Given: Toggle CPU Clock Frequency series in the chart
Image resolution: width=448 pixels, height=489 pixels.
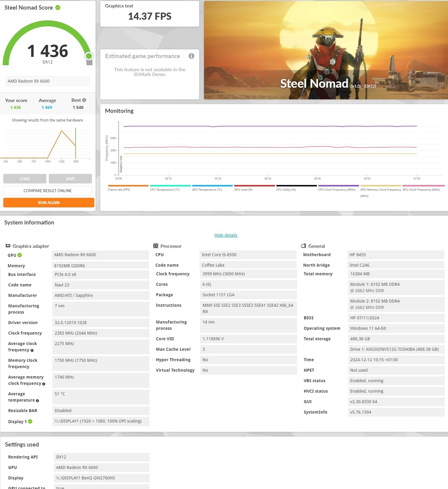Looking at the screenshot, I should (x=337, y=189).
